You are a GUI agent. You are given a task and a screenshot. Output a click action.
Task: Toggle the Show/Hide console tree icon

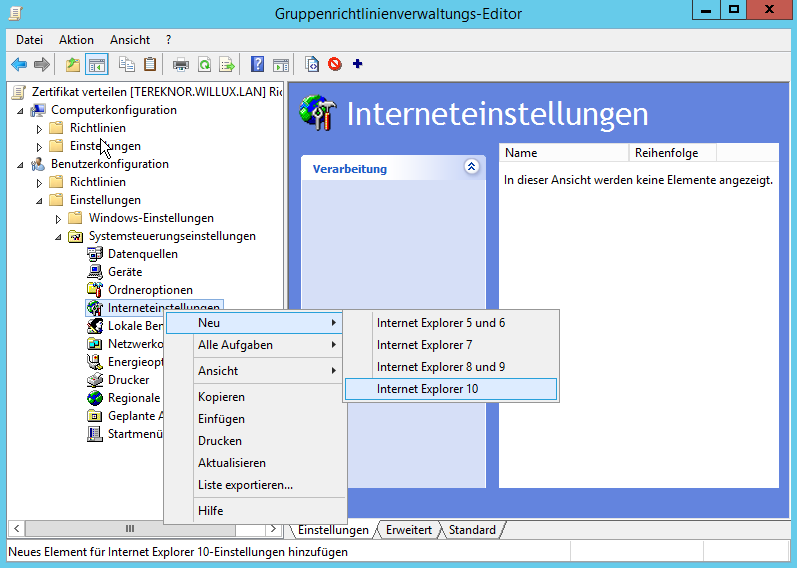click(97, 65)
